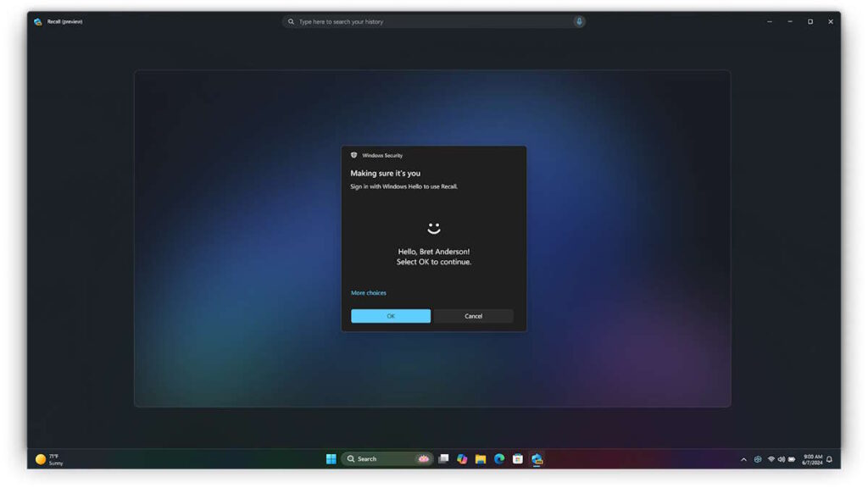Open the More choices link
Image resolution: width=868 pixels, height=488 pixels.
click(369, 292)
